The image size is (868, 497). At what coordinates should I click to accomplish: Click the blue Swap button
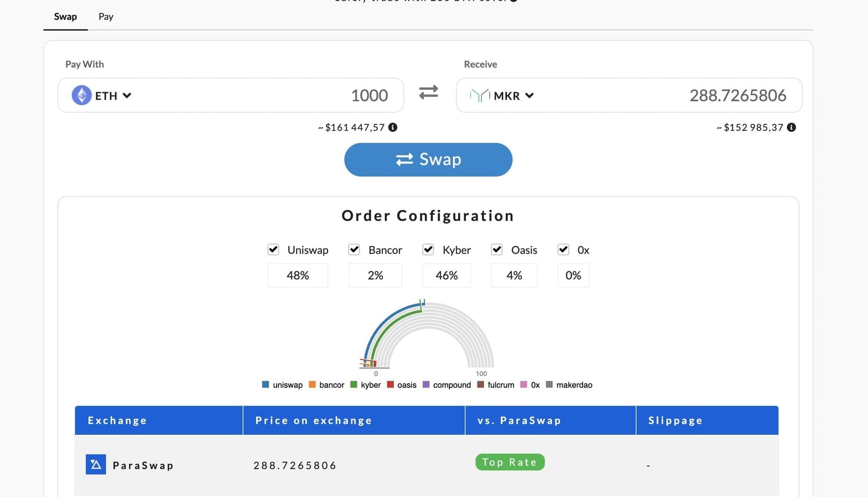(x=428, y=160)
